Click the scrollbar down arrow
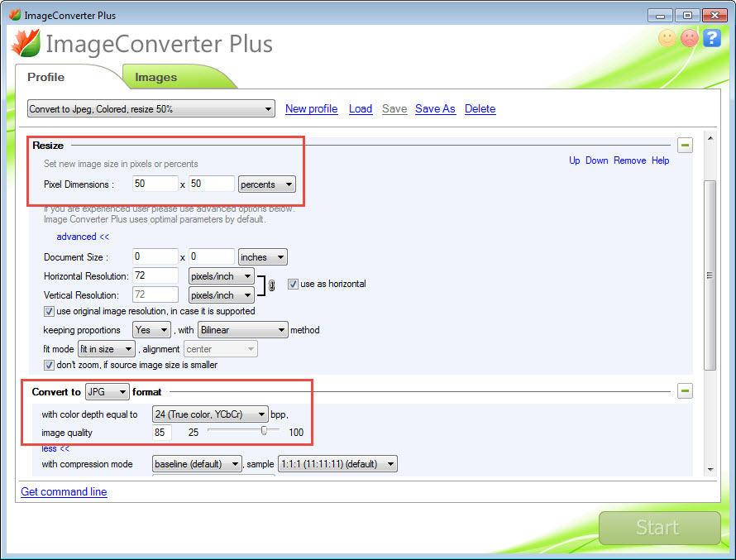 710,469
